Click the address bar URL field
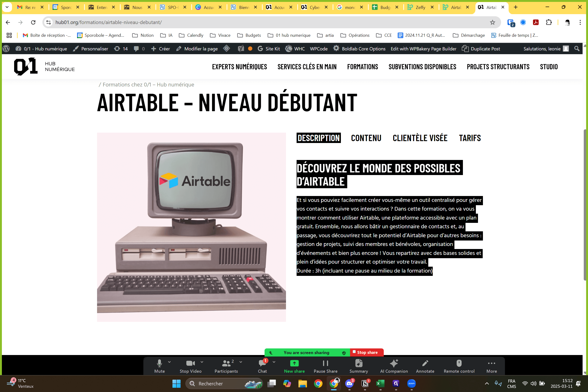The height and width of the screenshot is (392, 588). point(271,22)
